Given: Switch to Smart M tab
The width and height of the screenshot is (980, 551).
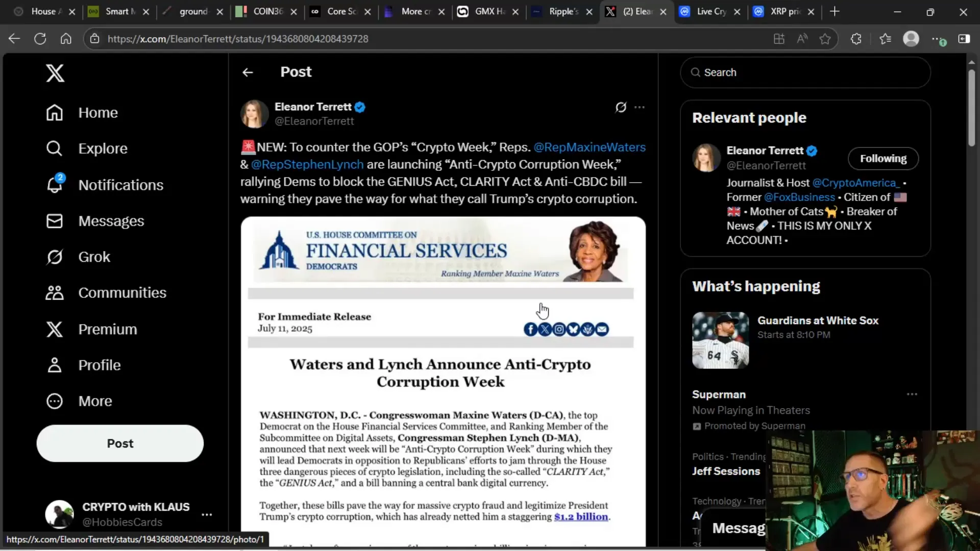Looking at the screenshot, I should [x=117, y=11].
